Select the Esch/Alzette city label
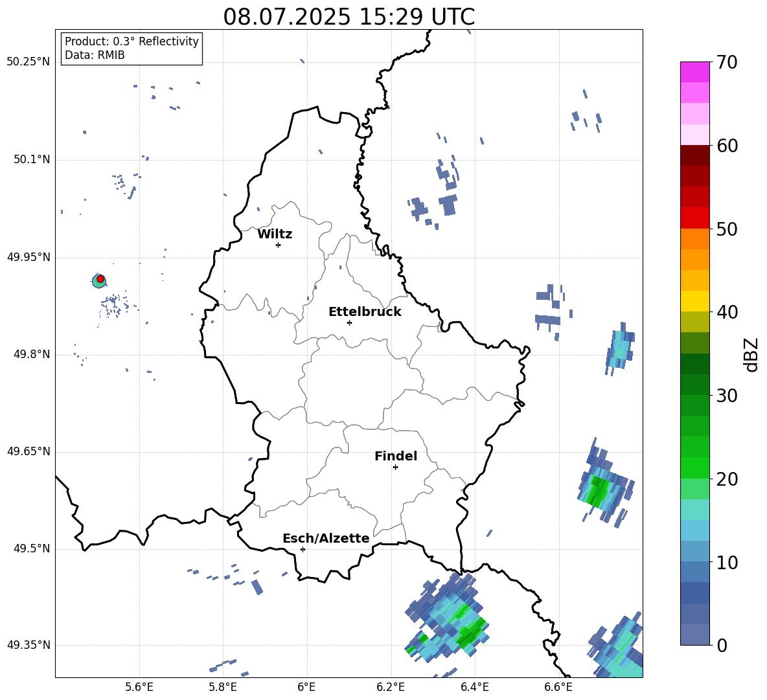Screen dimensions: 767x700 point(326,538)
